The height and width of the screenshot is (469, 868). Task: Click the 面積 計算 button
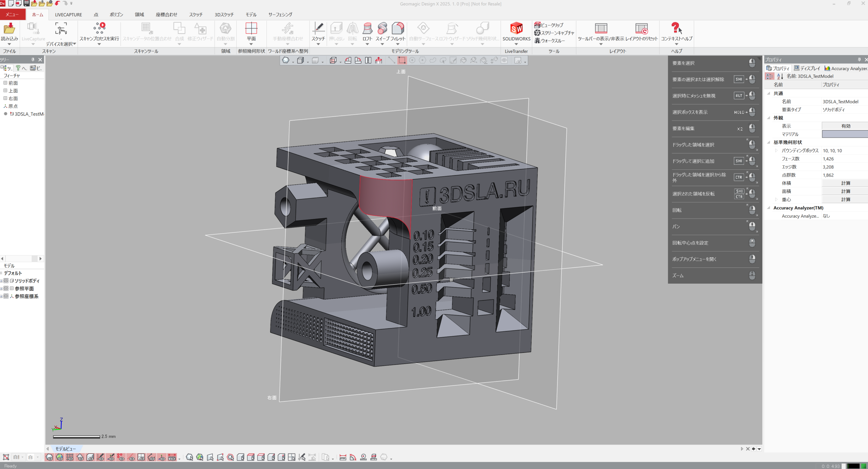[845, 191]
